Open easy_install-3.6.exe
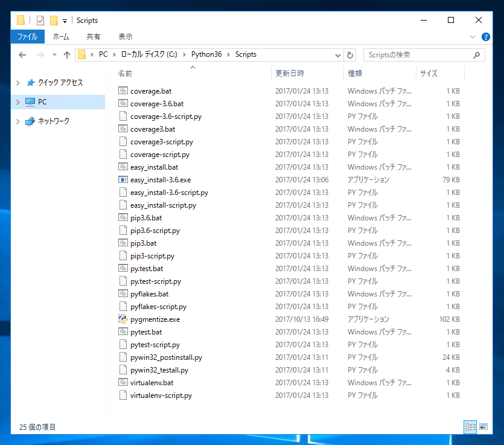Image resolution: width=504 pixels, height=445 pixels. (x=159, y=179)
